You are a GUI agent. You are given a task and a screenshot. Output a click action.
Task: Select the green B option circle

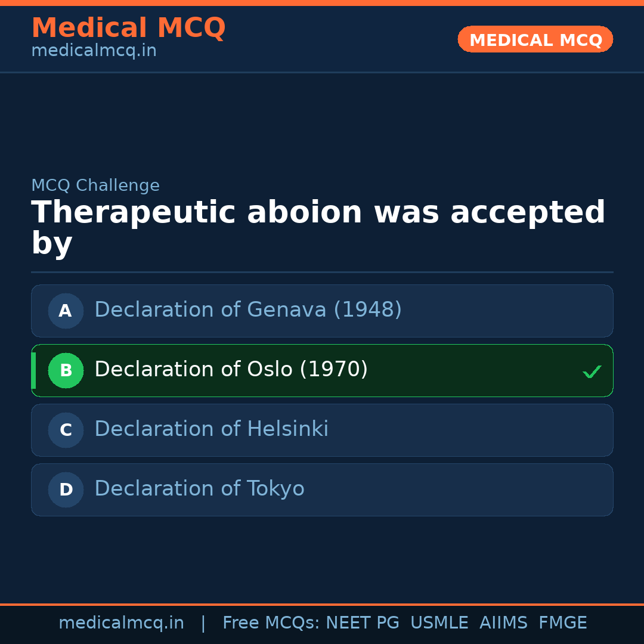point(66,370)
